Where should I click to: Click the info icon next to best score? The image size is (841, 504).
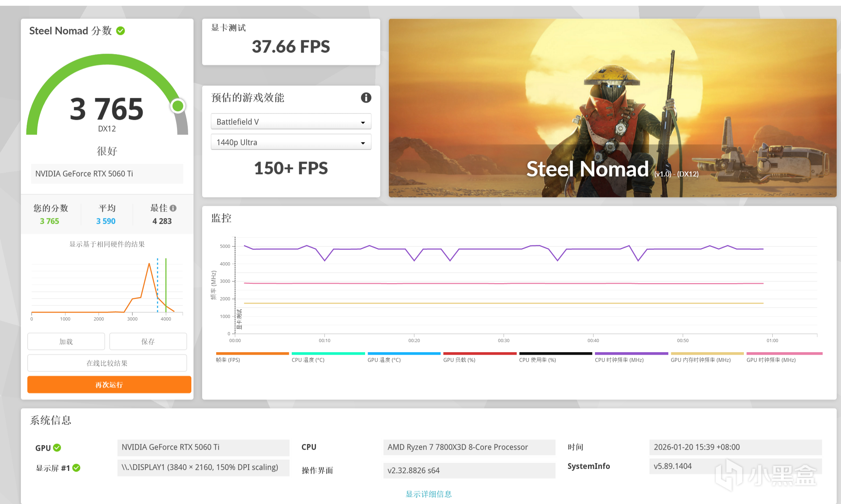pos(173,208)
